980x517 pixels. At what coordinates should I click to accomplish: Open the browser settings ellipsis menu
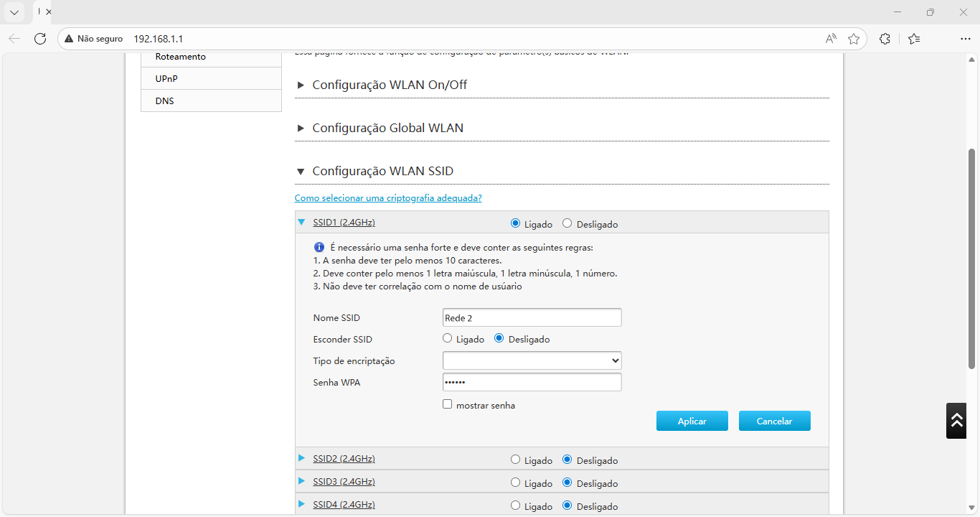965,39
